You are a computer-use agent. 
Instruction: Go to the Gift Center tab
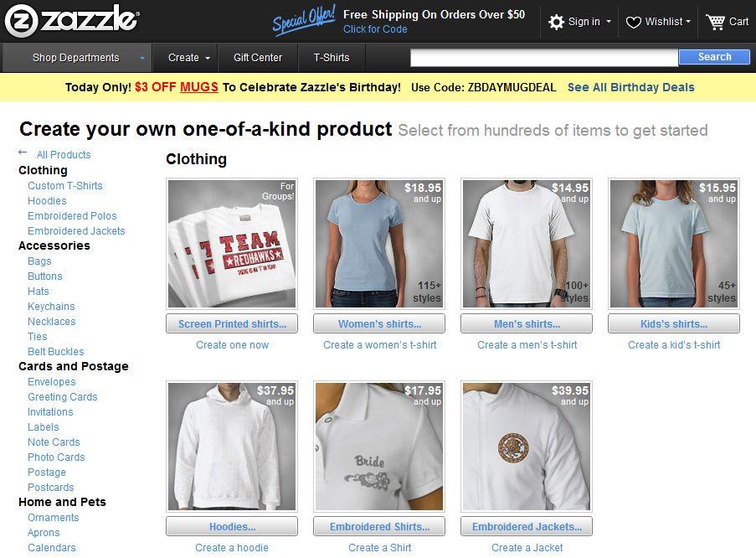click(x=258, y=58)
